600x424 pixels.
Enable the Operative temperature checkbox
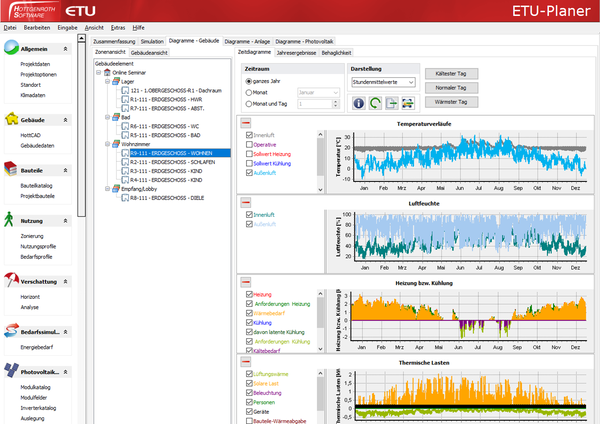pos(249,144)
